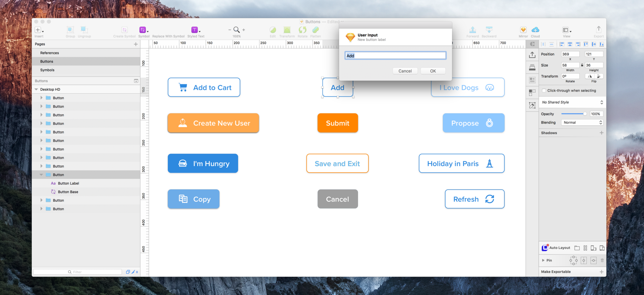Image resolution: width=644 pixels, height=295 pixels.
Task: Select the References page
Action: coord(50,52)
